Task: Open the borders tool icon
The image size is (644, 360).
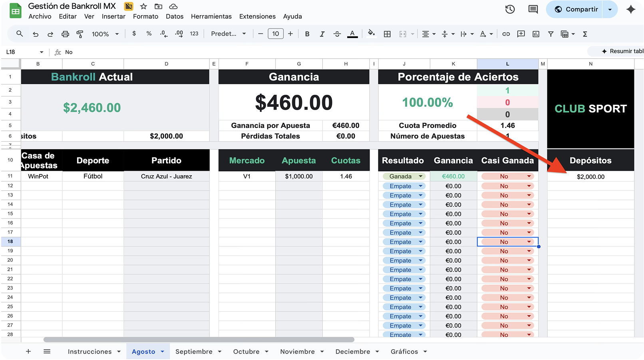Action: 387,34
